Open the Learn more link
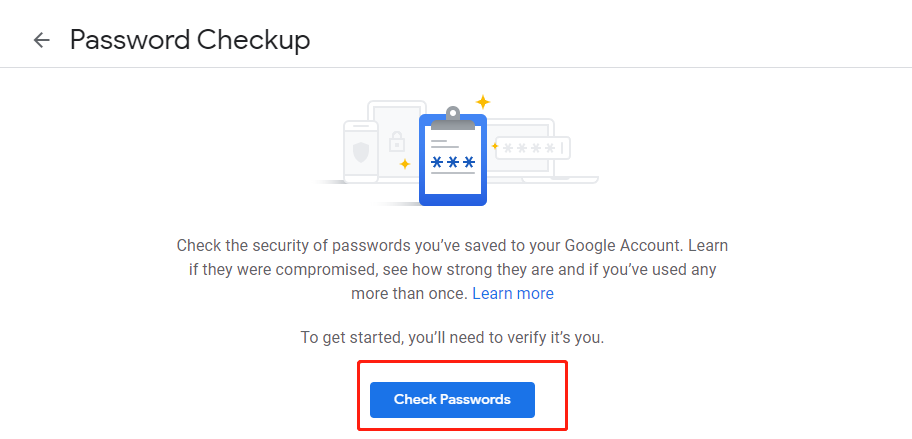Image resolution: width=912 pixels, height=439 pixels. click(513, 294)
